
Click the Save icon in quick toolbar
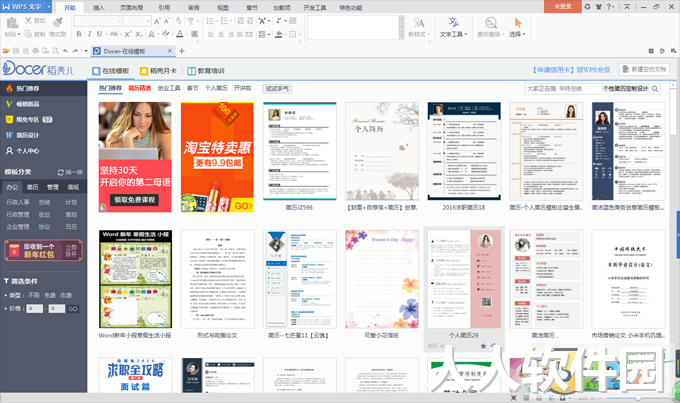(16, 51)
